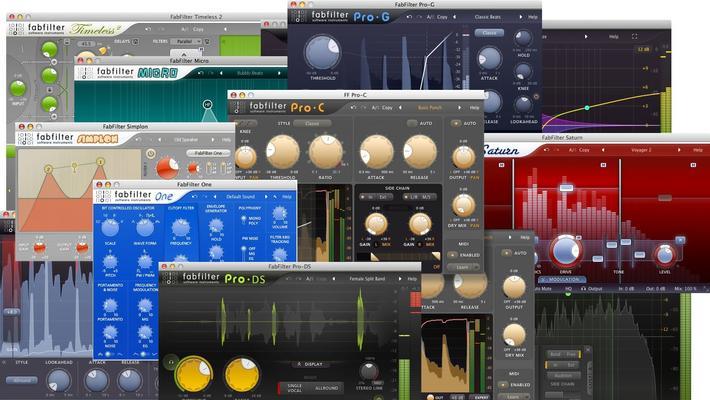Image resolution: width=710 pixels, height=400 pixels.
Task: Open Bass Punch preset menu in Pro-C
Action: (x=430, y=108)
